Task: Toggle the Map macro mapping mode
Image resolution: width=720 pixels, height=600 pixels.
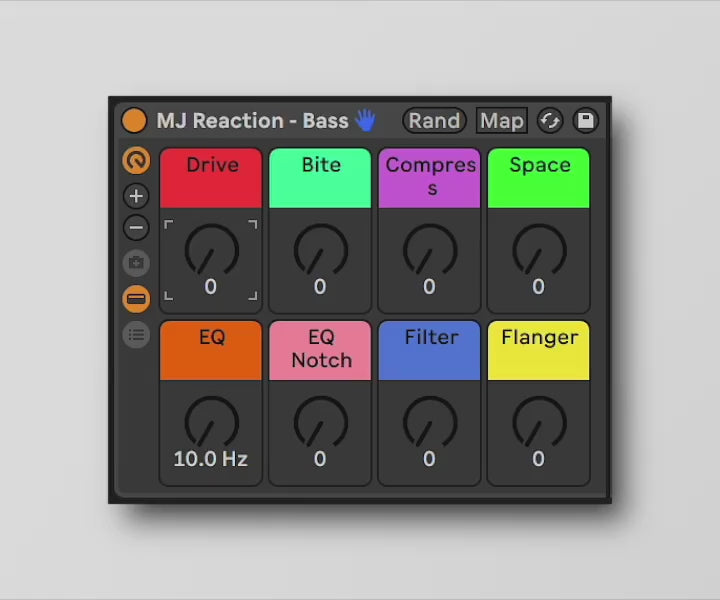Action: 501,121
